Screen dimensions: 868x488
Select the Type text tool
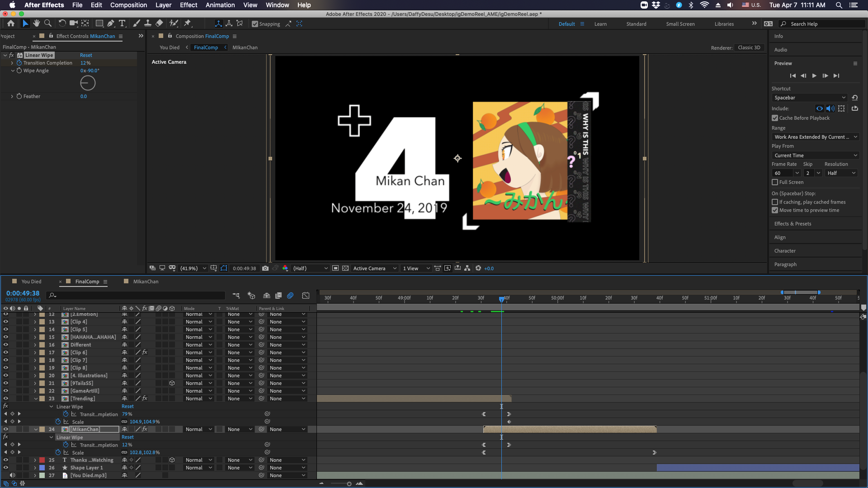click(x=122, y=23)
